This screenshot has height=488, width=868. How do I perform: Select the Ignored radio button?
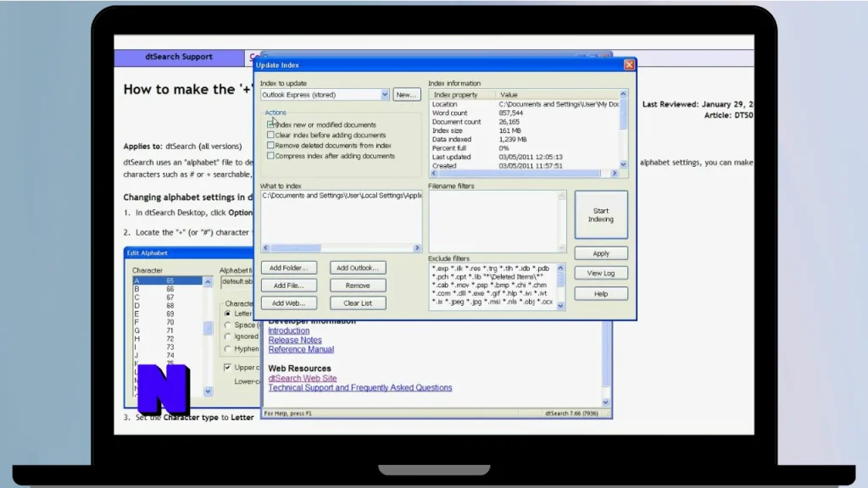point(227,336)
